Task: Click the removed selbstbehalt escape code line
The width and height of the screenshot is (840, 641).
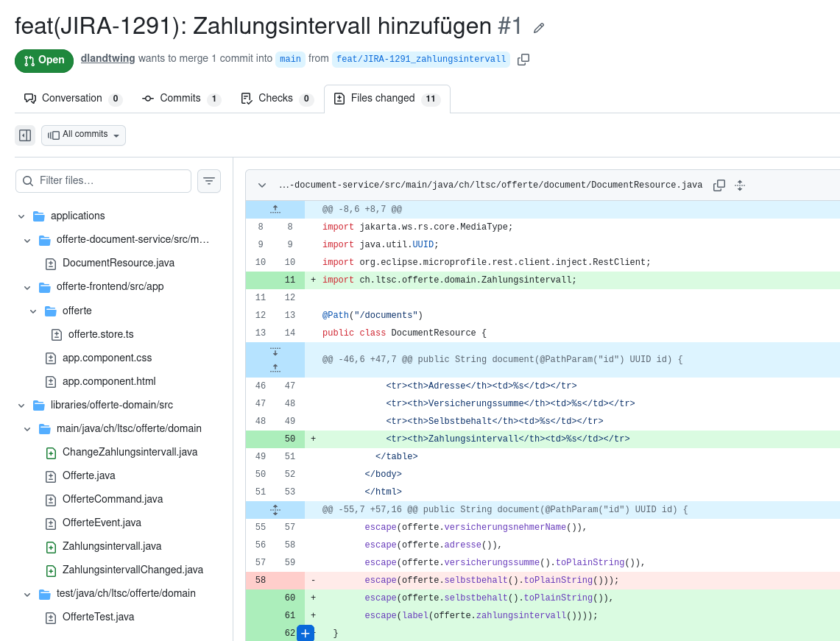Action: [x=491, y=580]
